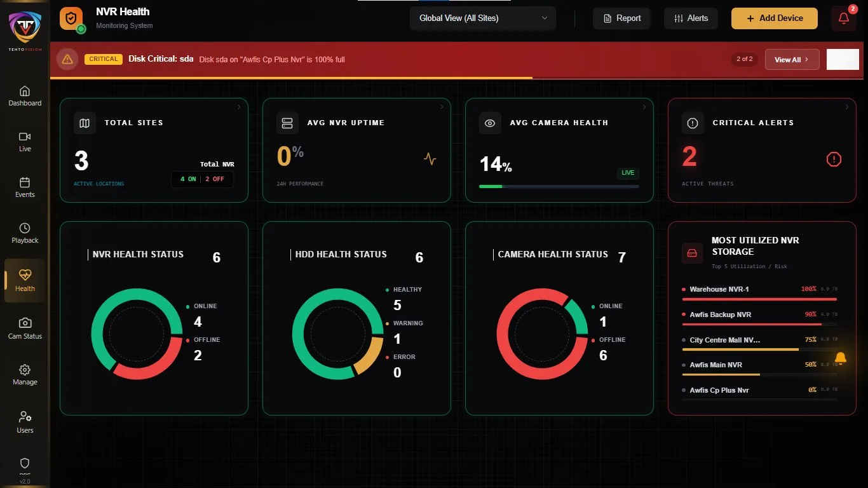Screen dimensions: 868x488
Task: Click the Report button
Action: click(x=622, y=18)
